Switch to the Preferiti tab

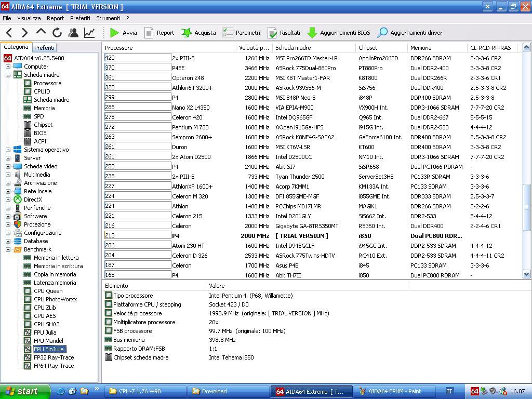click(45, 47)
